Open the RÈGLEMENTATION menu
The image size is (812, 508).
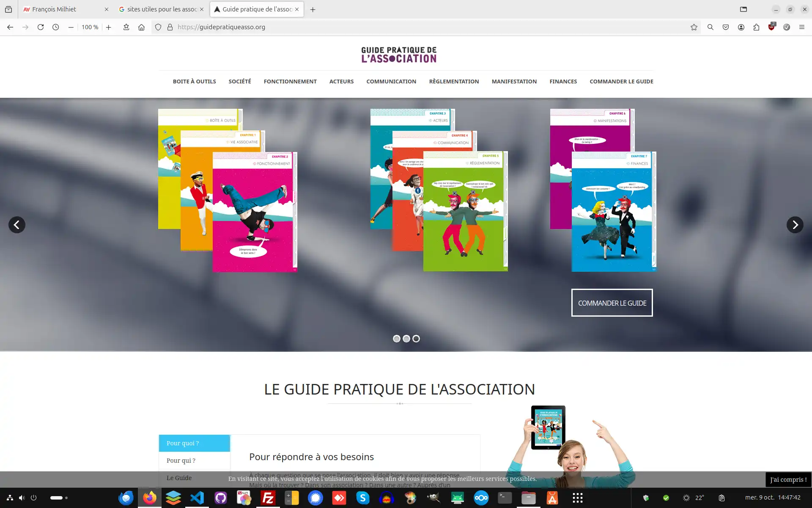(454, 81)
